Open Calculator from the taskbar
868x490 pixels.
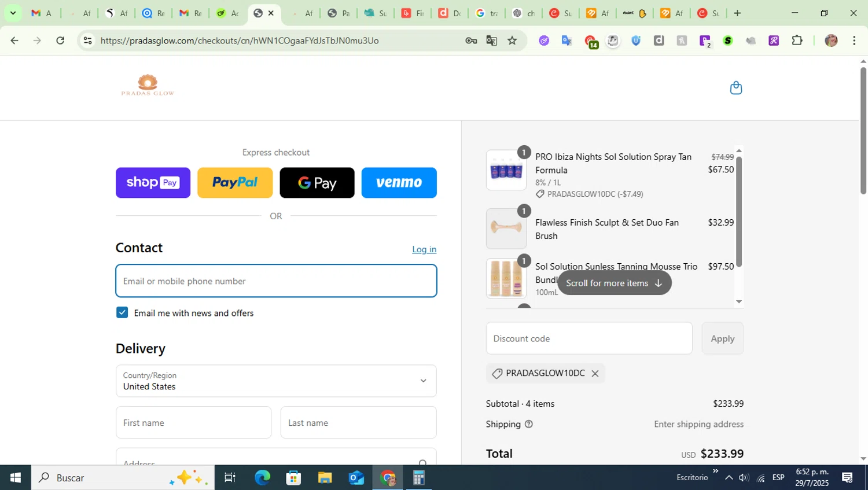418,478
